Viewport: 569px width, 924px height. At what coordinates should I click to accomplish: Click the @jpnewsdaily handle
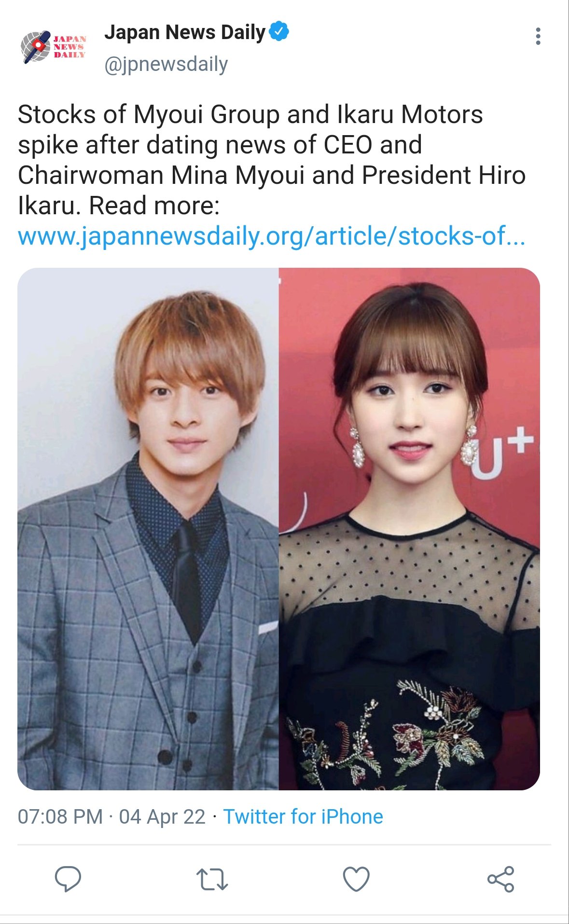(x=166, y=64)
